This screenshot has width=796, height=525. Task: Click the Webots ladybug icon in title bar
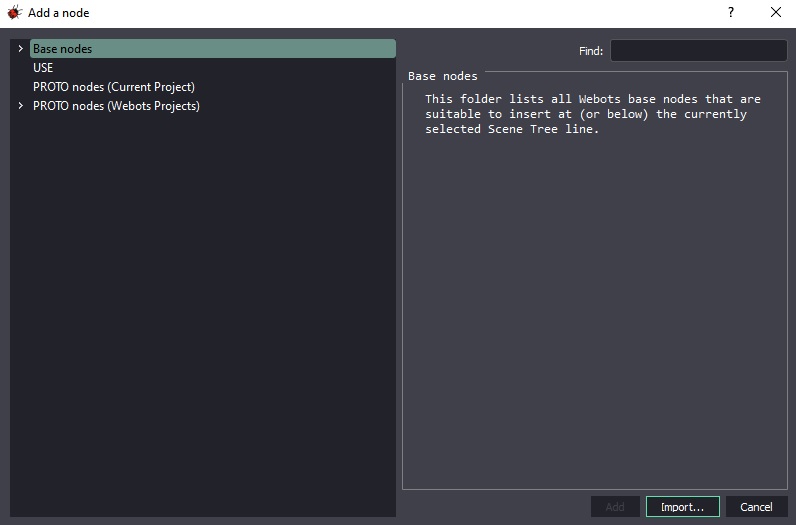coord(14,13)
